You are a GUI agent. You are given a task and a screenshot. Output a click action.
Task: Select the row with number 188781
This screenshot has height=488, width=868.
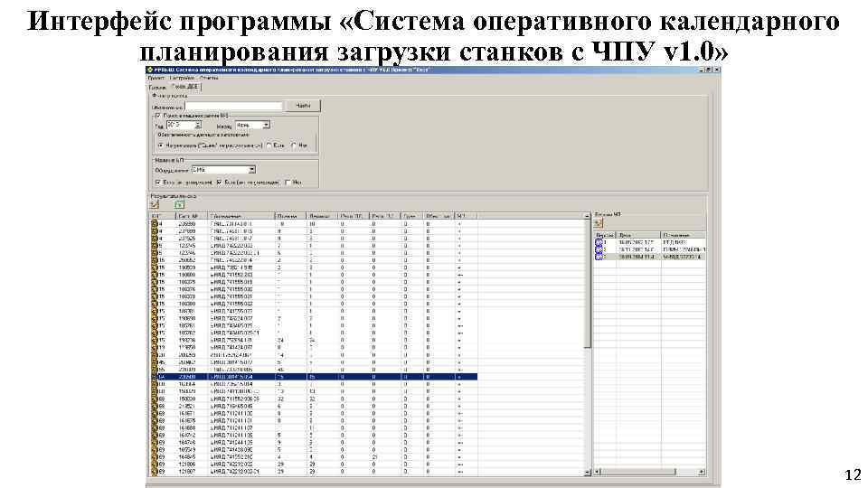tap(314, 311)
